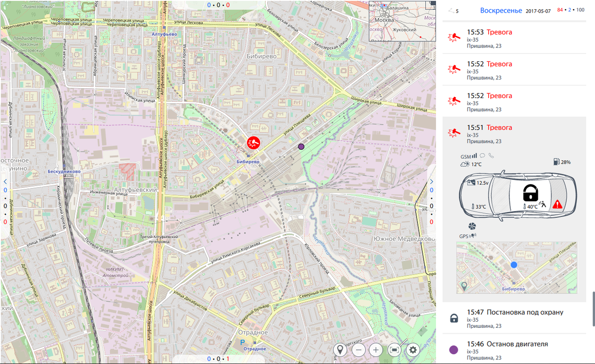Click the engine thermometer icon showing 33°C

point(472,206)
